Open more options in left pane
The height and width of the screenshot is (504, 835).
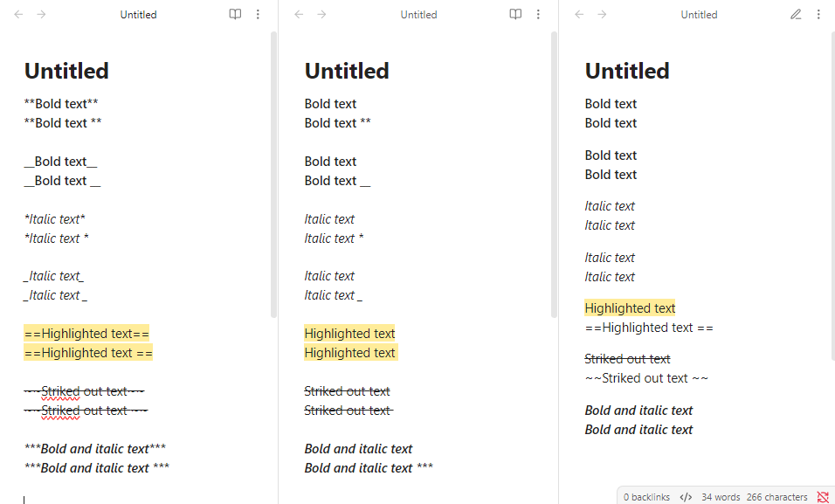258,14
